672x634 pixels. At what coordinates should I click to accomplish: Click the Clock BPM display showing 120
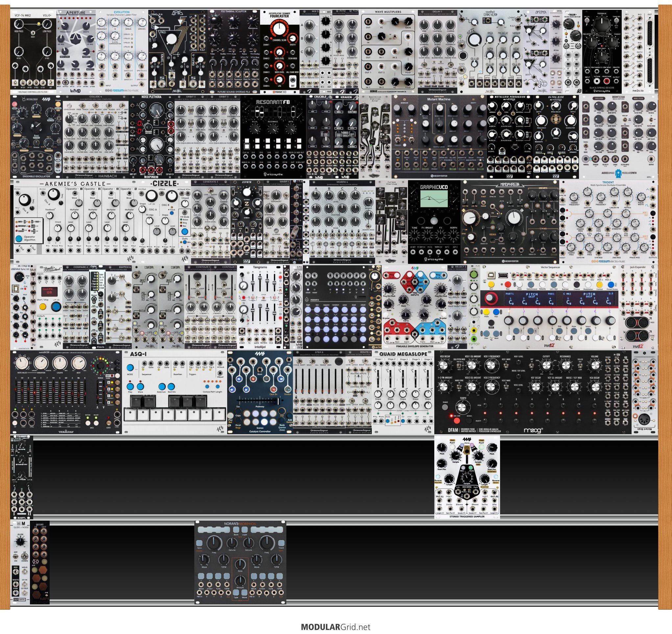click(49, 291)
